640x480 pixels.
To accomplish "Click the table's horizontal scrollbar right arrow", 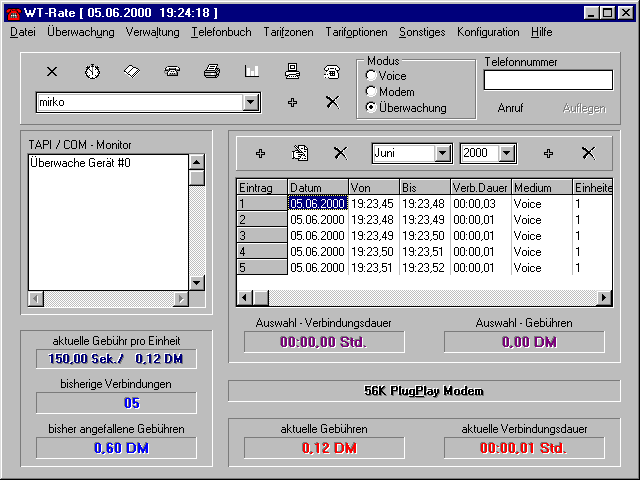I will tap(604, 298).
